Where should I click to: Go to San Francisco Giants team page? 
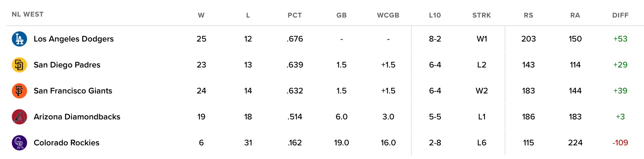tap(73, 91)
